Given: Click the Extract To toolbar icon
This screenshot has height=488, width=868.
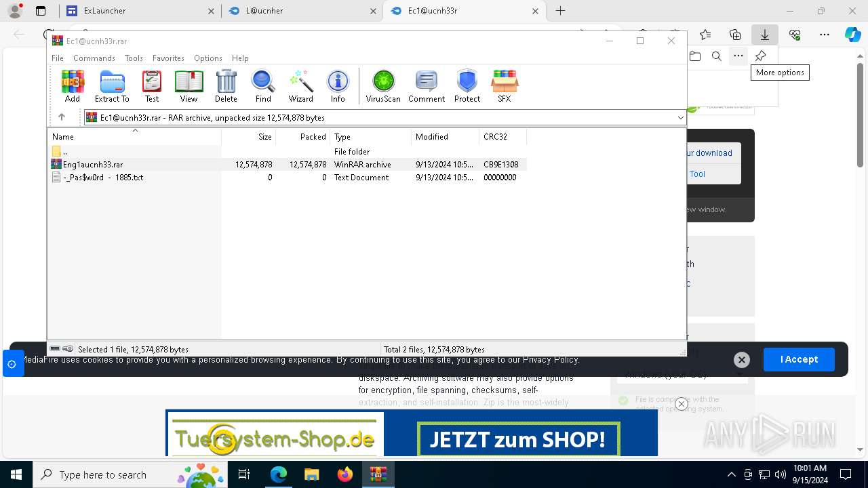Looking at the screenshot, I should 112,86.
